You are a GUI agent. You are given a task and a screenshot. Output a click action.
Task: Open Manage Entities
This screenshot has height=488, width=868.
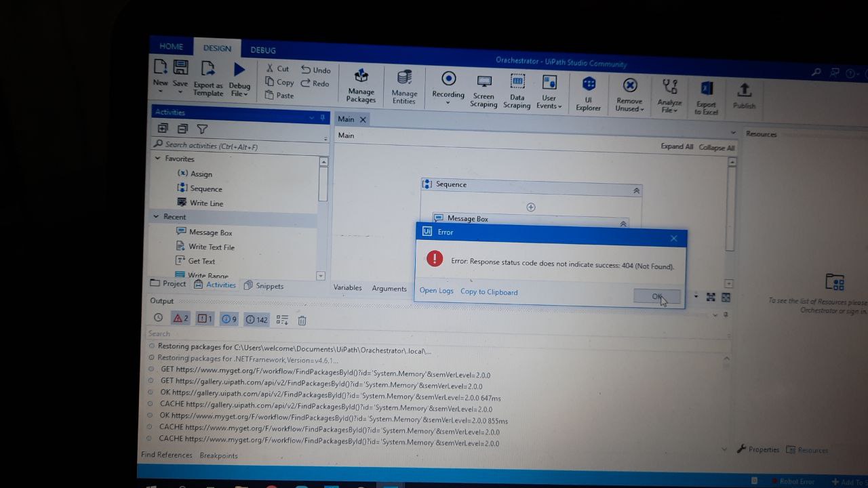(x=404, y=86)
